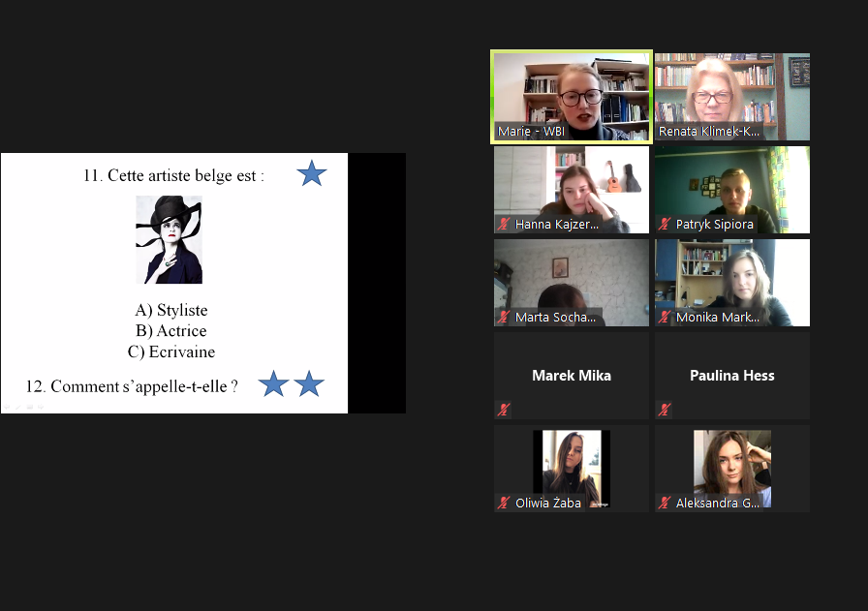Viewport: 868px width, 611px height.
Task: Click '12. Comment s'appelle-t-elle ?' question text
Action: click(x=132, y=386)
